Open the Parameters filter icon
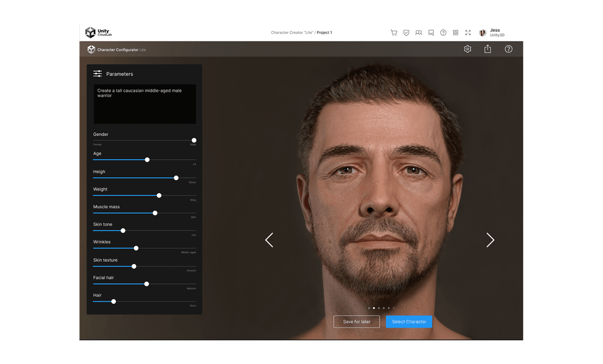Viewport: 603px width, 364px height. pyautogui.click(x=97, y=73)
